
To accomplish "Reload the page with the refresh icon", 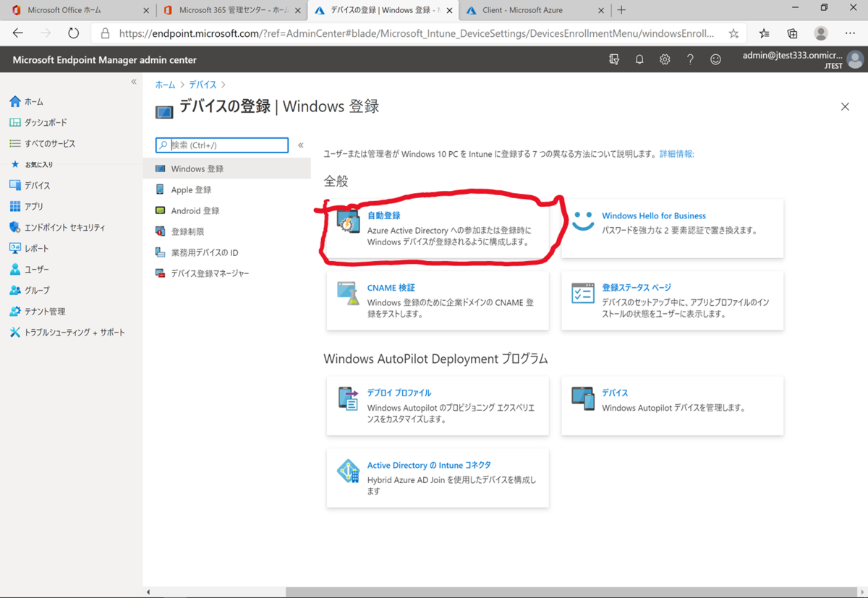I will 73,33.
